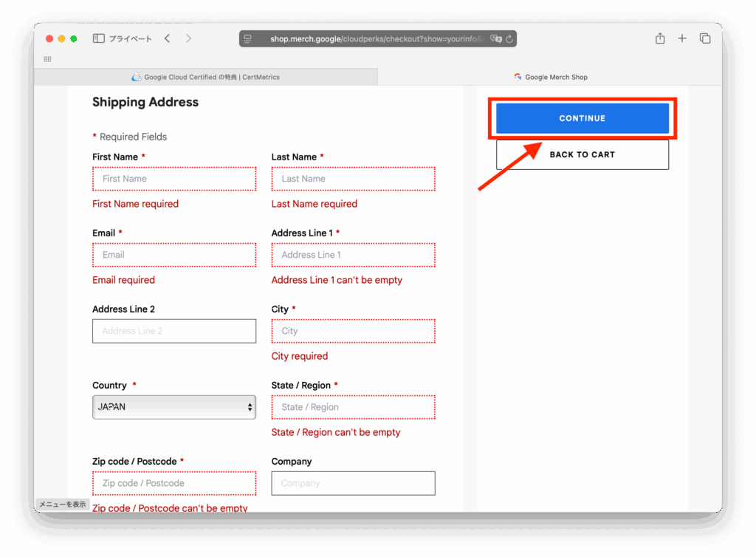Focus the Address Line 1 field
756x557 pixels.
(353, 255)
